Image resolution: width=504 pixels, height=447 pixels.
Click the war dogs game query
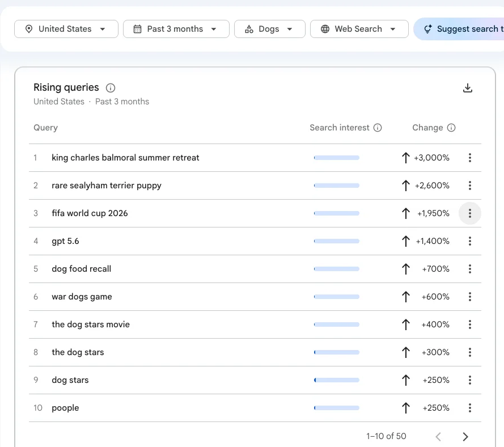(x=82, y=297)
